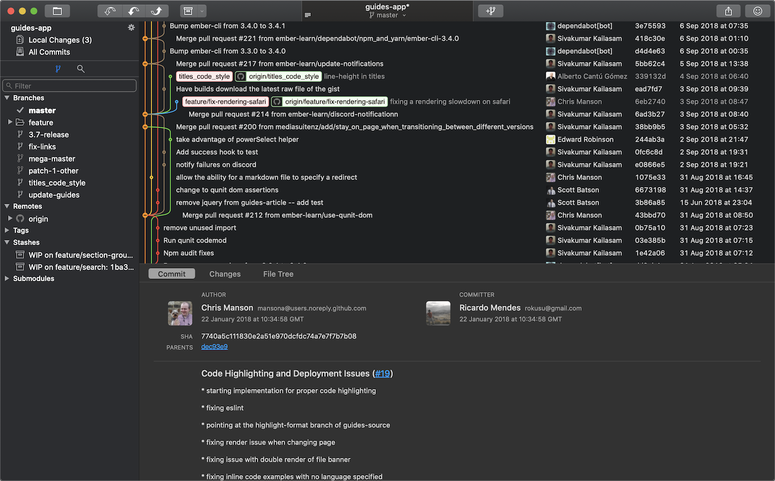Click the share toolbar icon
Viewport: 775px width, 481px height.
729,11
